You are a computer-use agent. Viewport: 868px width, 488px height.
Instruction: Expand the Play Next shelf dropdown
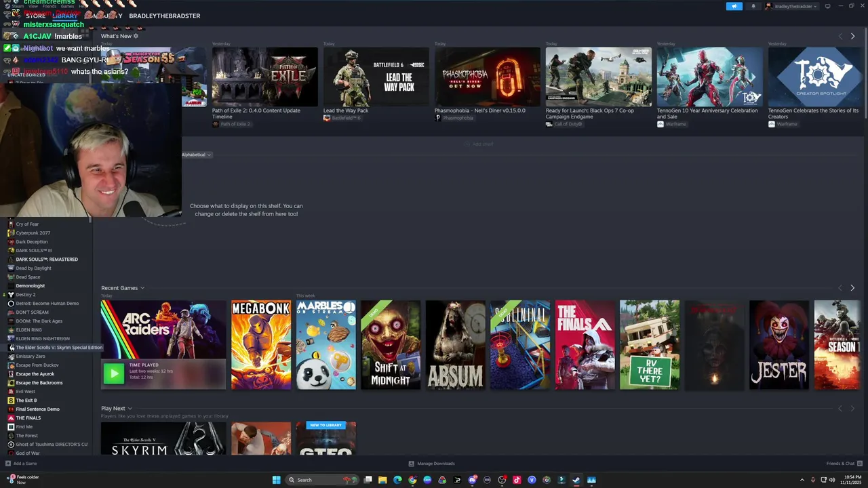coord(130,409)
